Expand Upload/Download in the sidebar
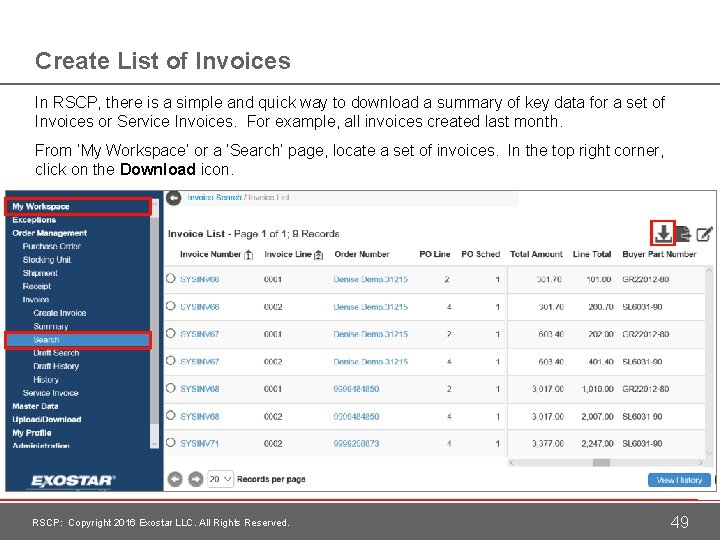 (x=47, y=419)
